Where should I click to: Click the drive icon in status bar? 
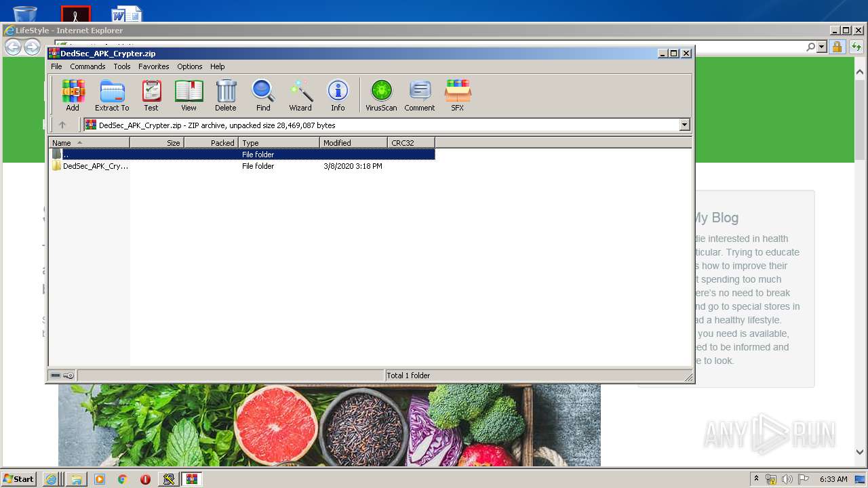(56, 375)
